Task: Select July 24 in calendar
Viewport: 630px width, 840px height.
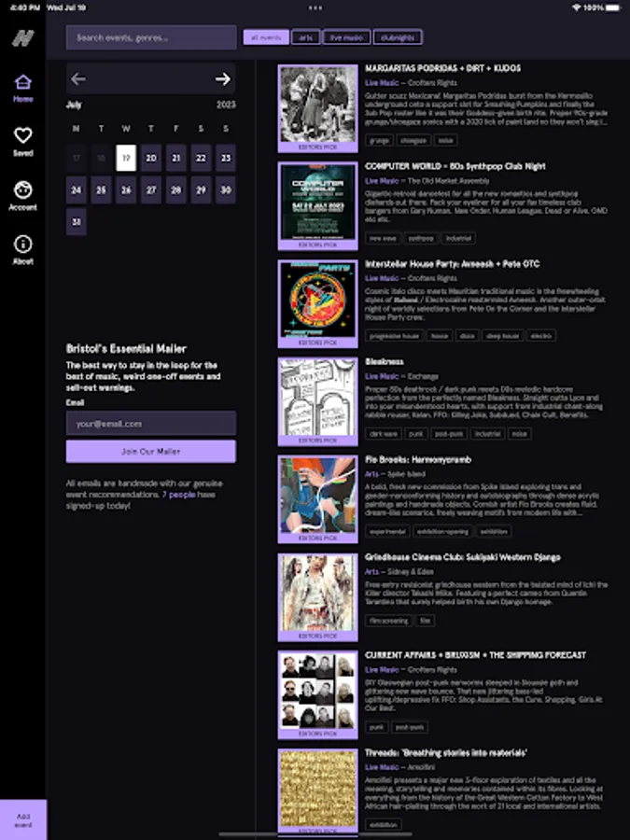Action: coord(77,190)
